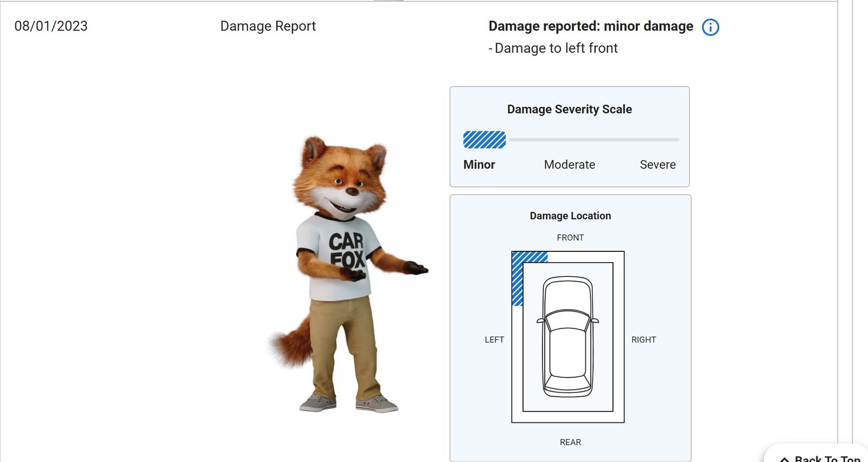Image resolution: width=868 pixels, height=462 pixels.
Task: Click the Back To Top arrow icon
Action: (784, 459)
